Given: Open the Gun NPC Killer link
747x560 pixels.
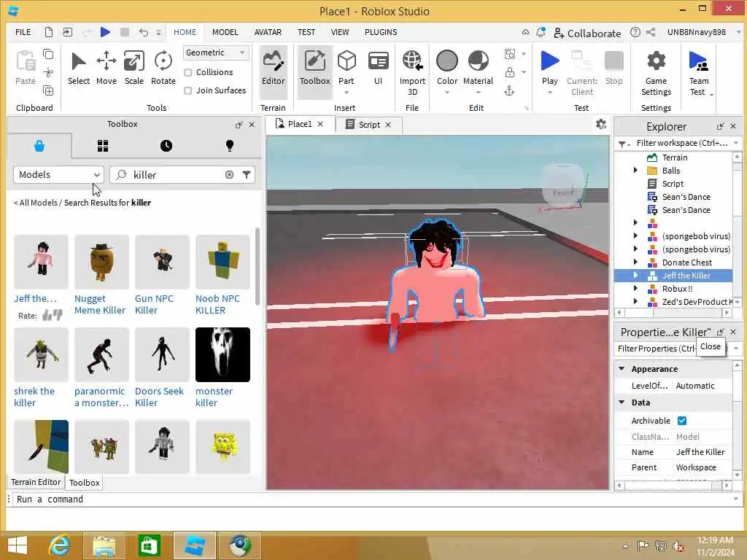Looking at the screenshot, I should coord(155,304).
